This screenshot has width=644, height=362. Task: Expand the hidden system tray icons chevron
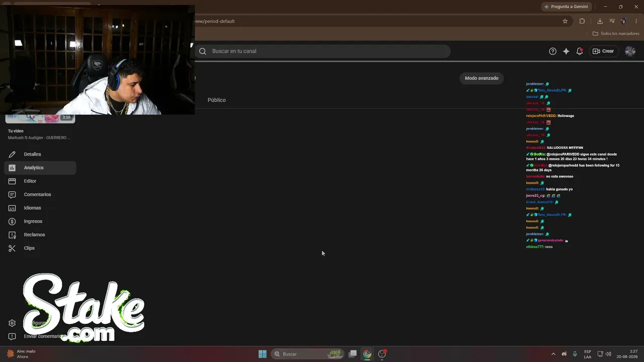point(553,354)
